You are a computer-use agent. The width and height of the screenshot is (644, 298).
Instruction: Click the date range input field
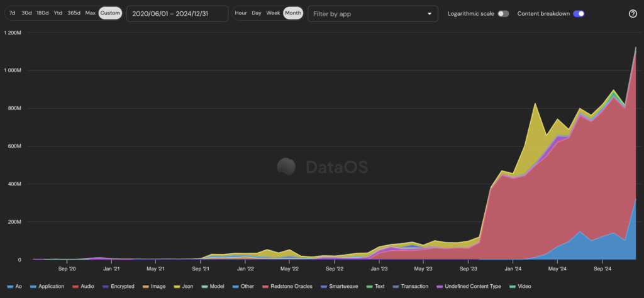pos(177,14)
